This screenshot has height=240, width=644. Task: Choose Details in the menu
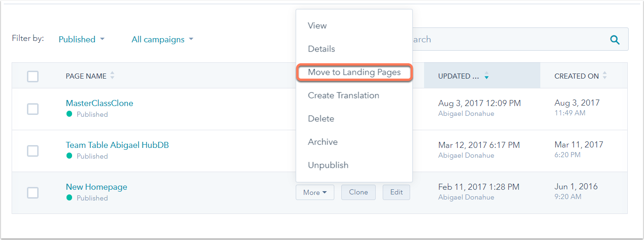tap(321, 49)
